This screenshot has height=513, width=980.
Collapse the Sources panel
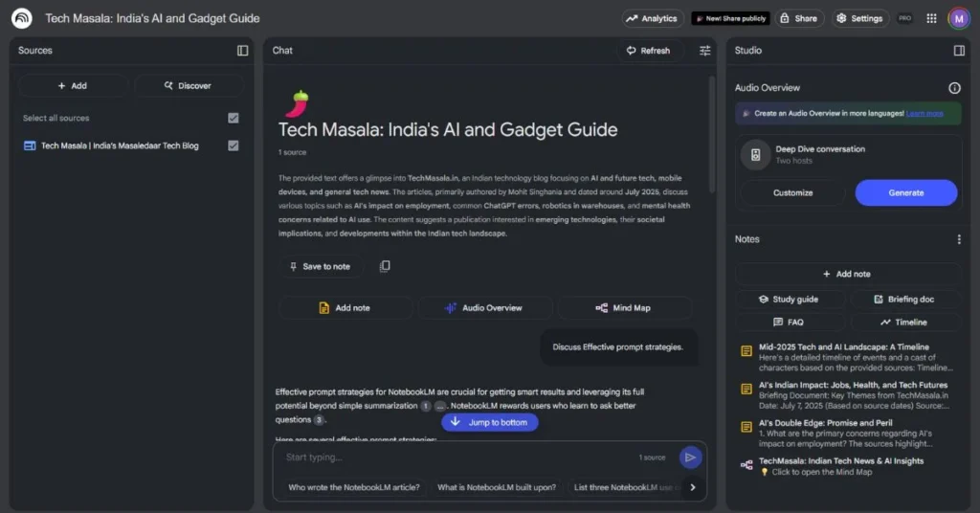242,51
